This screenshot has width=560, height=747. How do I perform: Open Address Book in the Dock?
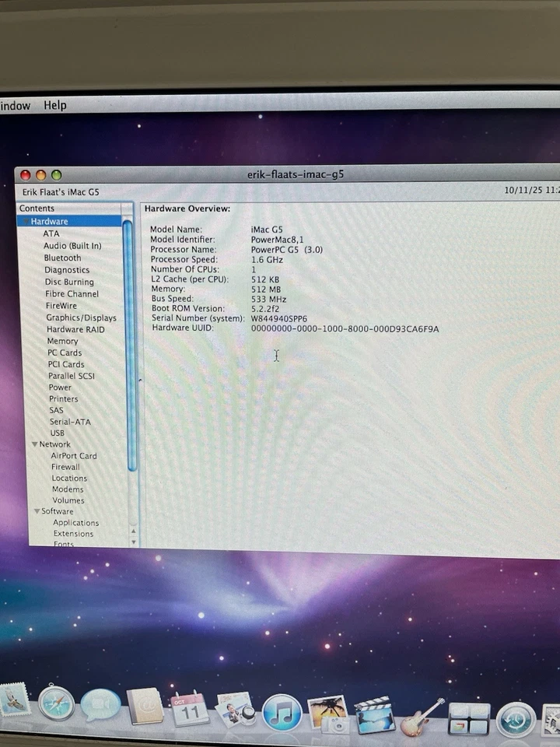145,706
